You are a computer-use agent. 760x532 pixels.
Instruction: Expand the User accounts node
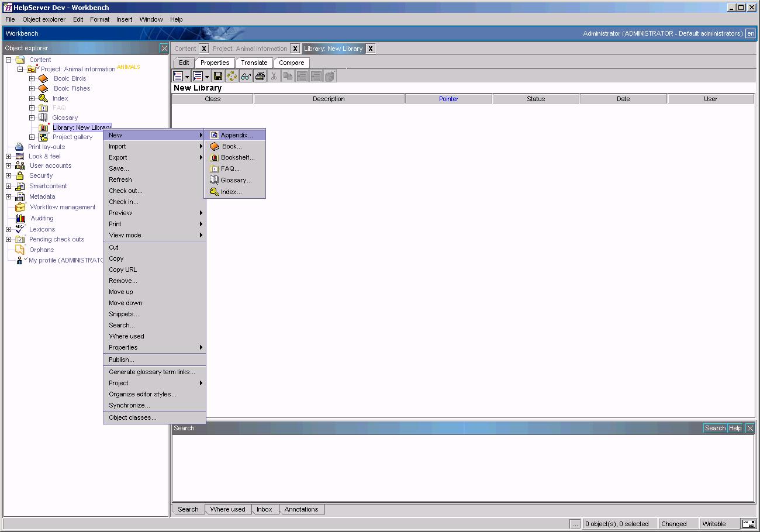pos(8,165)
